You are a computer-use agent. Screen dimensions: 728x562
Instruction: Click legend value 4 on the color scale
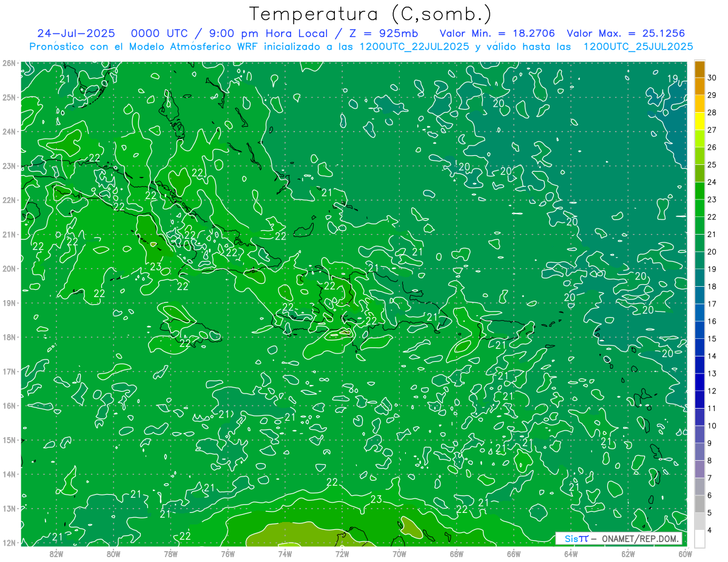pyautogui.click(x=710, y=530)
